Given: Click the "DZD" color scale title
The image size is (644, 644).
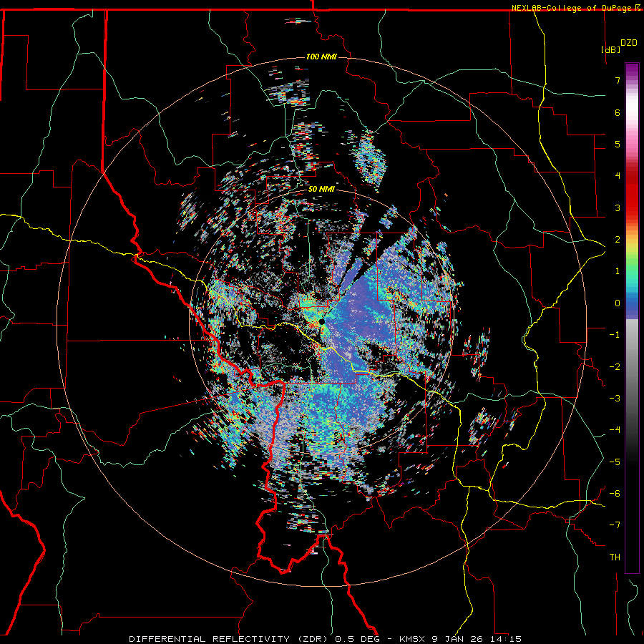Looking at the screenshot, I should pyautogui.click(x=628, y=43).
